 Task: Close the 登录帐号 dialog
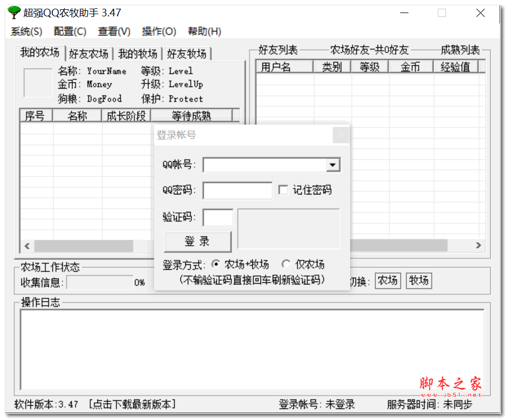[340, 135]
